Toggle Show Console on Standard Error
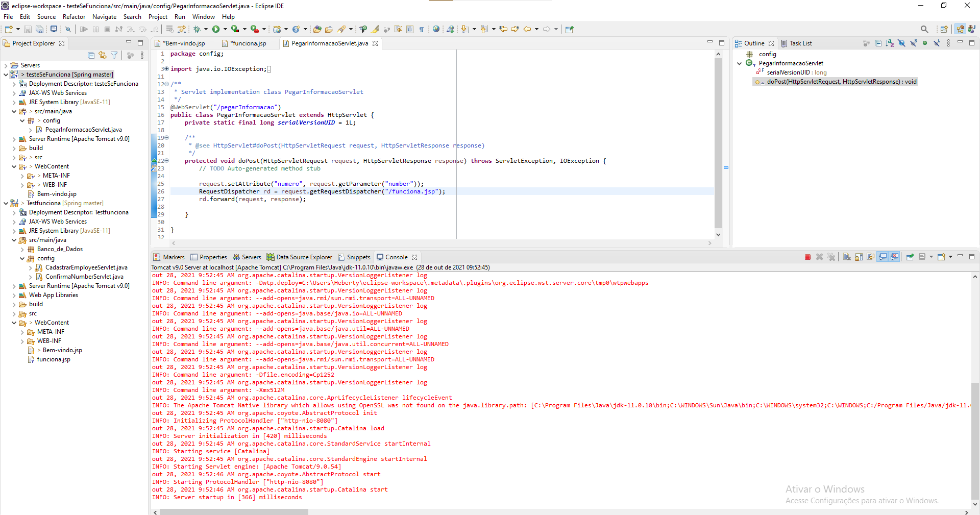Viewport: 980px width, 515px height. 894,257
